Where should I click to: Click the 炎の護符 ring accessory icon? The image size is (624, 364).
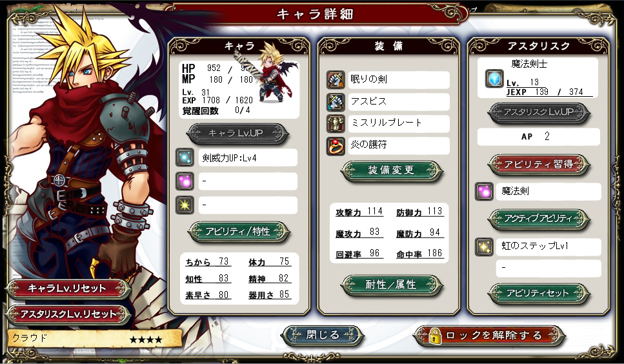(x=336, y=146)
